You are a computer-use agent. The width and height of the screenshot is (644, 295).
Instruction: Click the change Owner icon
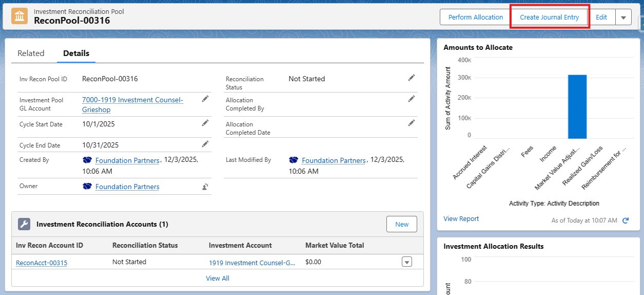[205, 187]
